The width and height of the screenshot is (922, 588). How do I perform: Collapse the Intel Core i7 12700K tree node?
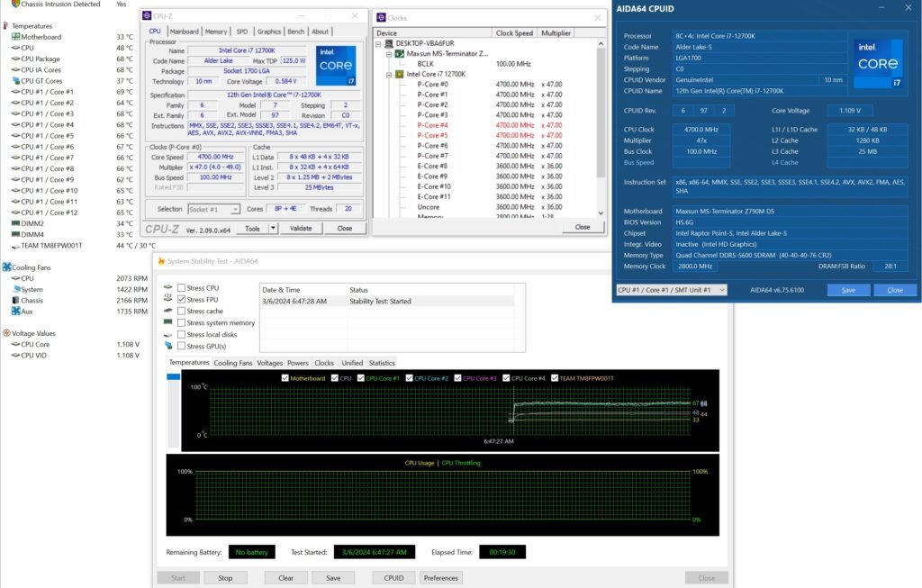pos(389,74)
